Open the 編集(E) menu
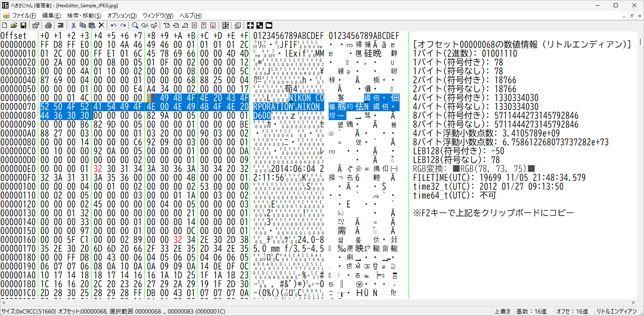Image resolution: width=644 pixels, height=316 pixels. 52,16
